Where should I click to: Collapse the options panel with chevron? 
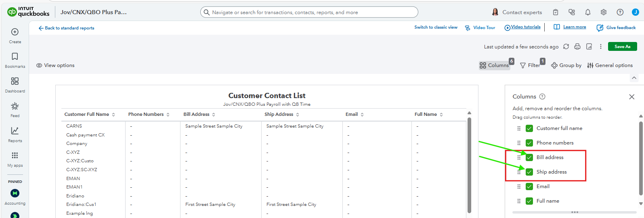(x=634, y=78)
